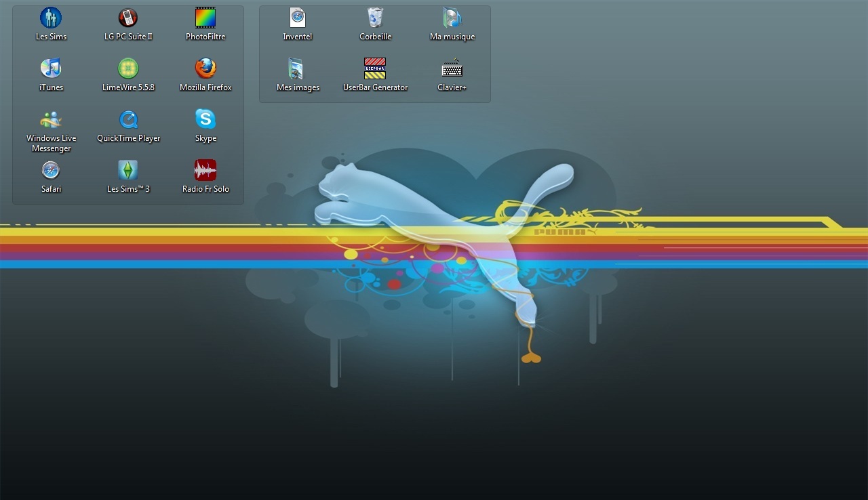Launch Les Sims 3 shortcut
Viewport: 868px width, 500px height.
point(128,170)
